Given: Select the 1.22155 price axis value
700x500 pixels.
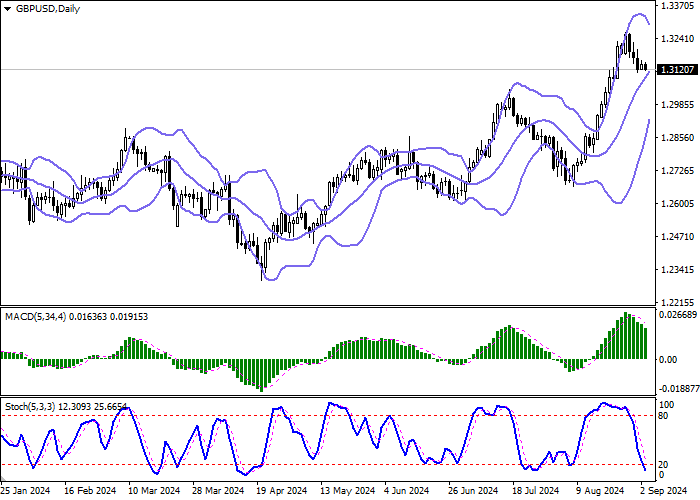Looking at the screenshot, I should pyautogui.click(x=677, y=302).
